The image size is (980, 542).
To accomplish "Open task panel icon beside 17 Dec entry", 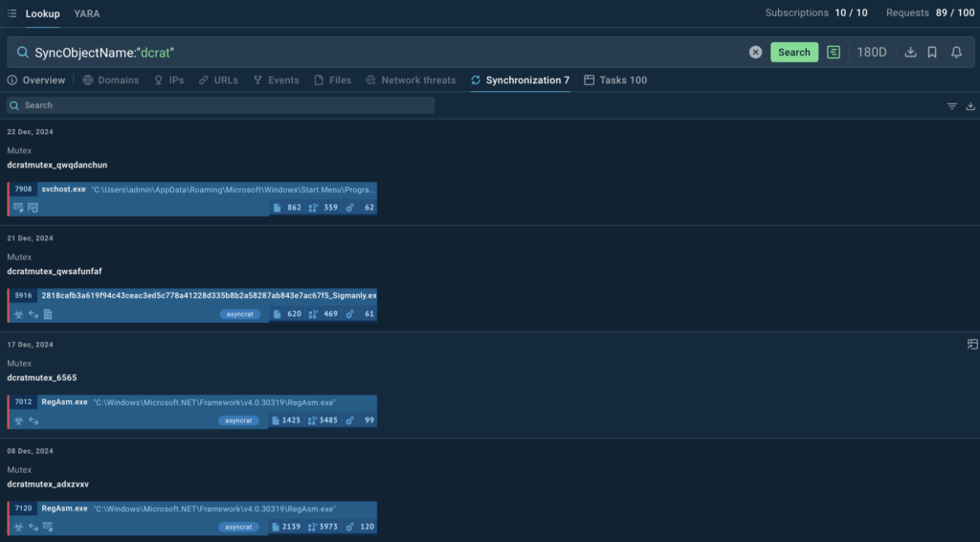I will pyautogui.click(x=971, y=344).
